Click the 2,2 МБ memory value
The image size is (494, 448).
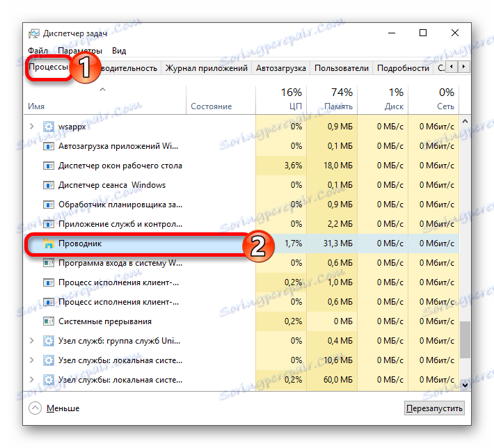340,224
